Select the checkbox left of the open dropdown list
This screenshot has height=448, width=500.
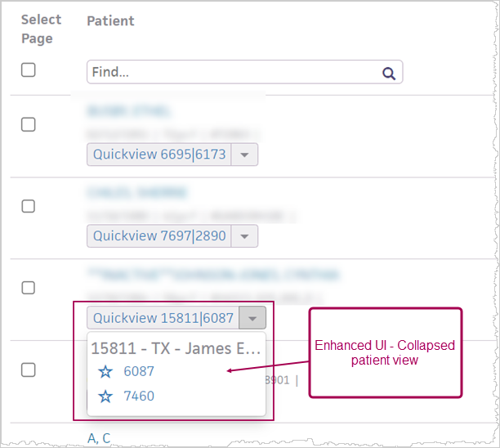coord(29,370)
